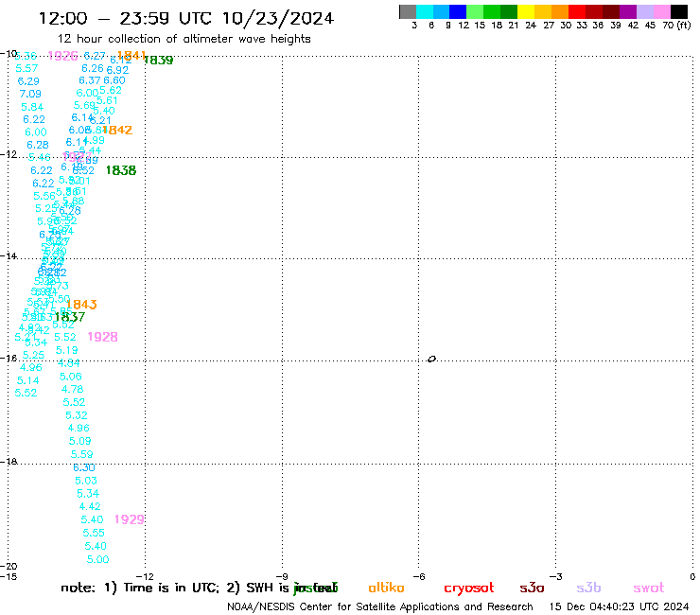Viewport: 700px width, 615px height.
Task: Click the 'note: 1) Time is in UTC' text
Action: click(140, 588)
